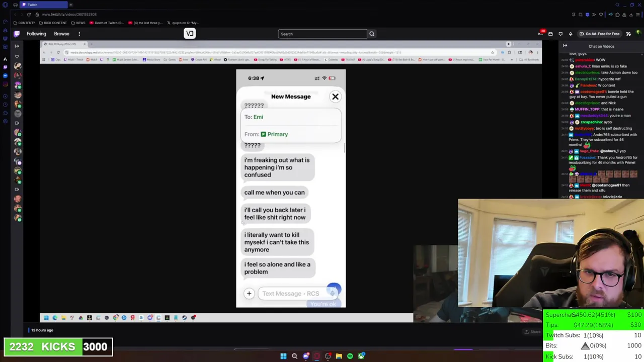The image size is (644, 362).
Task: Open the Turbo icon beside Go Ad-Free
Action: coord(628,34)
